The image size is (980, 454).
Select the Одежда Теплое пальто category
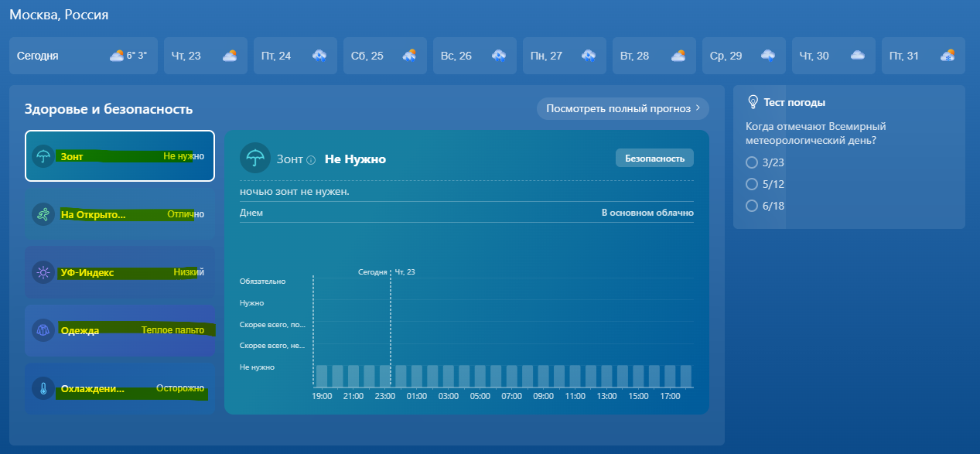pos(120,330)
